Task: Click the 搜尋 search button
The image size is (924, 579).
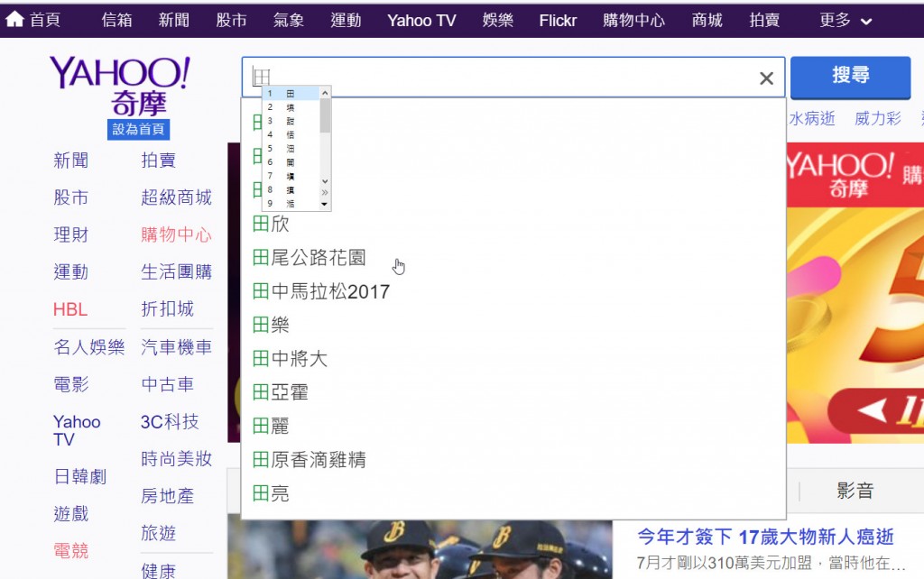Action: (850, 78)
